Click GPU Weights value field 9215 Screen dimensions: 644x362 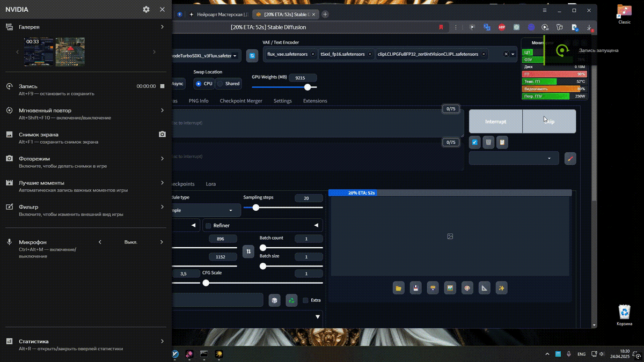coord(302,78)
